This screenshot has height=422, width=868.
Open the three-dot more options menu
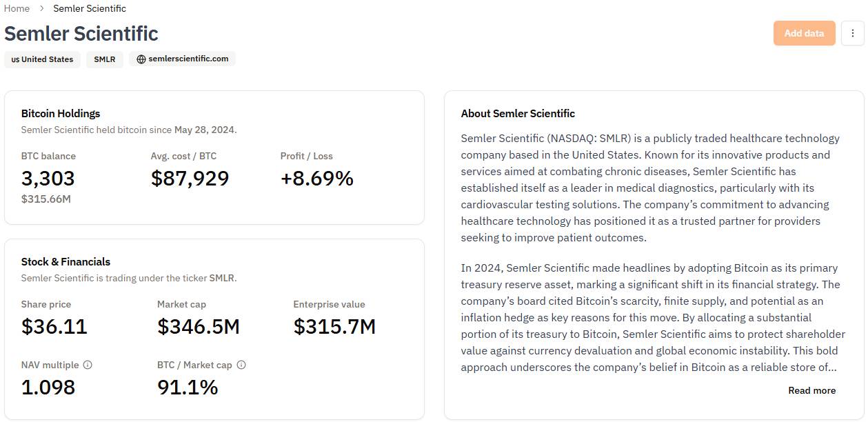(853, 33)
